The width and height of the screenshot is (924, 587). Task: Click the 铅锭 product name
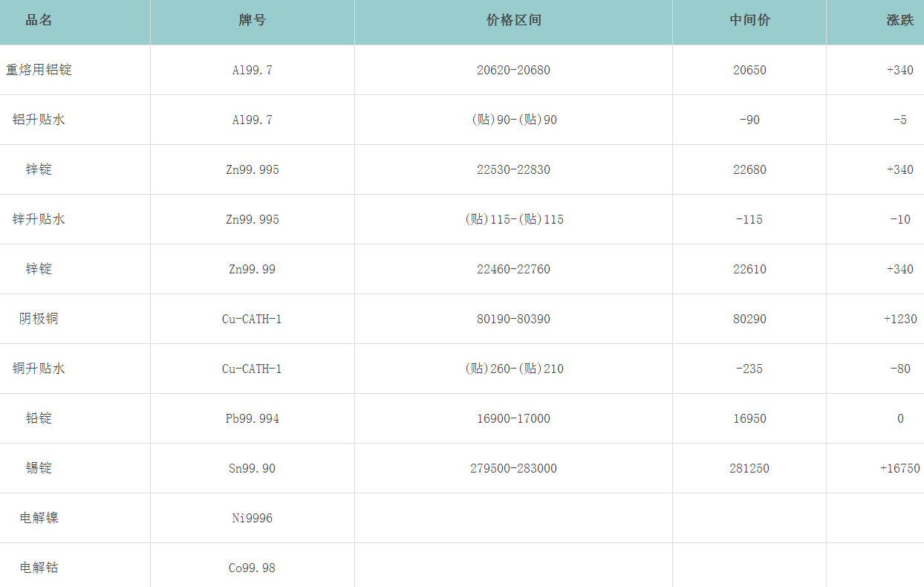pyautogui.click(x=39, y=418)
